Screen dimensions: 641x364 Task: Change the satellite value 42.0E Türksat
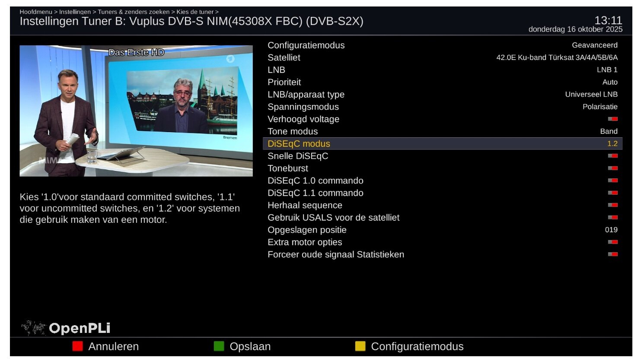pyautogui.click(x=557, y=57)
